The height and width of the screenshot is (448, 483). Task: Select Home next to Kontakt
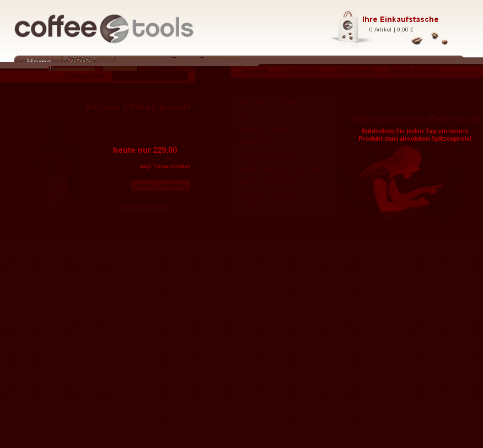click(255, 72)
